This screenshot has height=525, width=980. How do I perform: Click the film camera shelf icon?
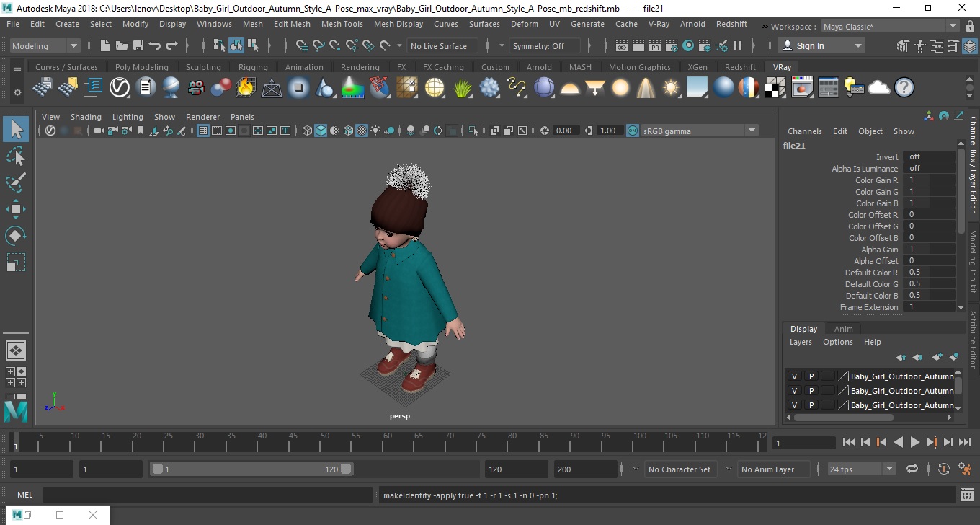196,88
